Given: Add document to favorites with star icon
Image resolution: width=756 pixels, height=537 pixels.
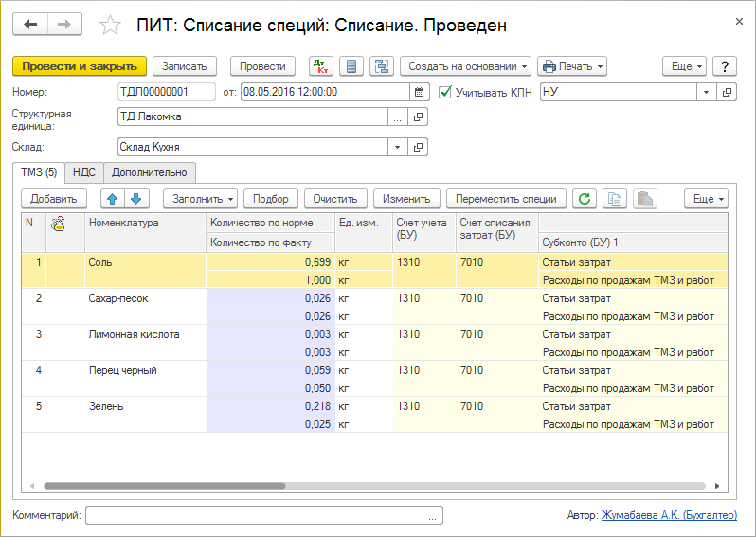Looking at the screenshot, I should pos(111,26).
